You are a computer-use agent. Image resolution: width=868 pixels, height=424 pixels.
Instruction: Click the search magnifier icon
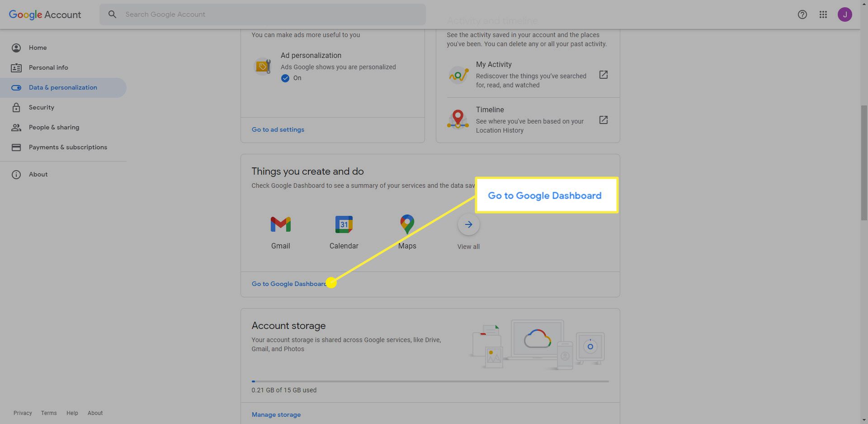coord(112,14)
